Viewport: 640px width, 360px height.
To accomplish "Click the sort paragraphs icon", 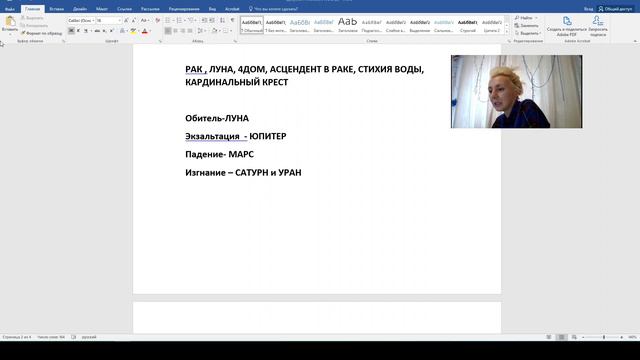I will click(x=222, y=20).
